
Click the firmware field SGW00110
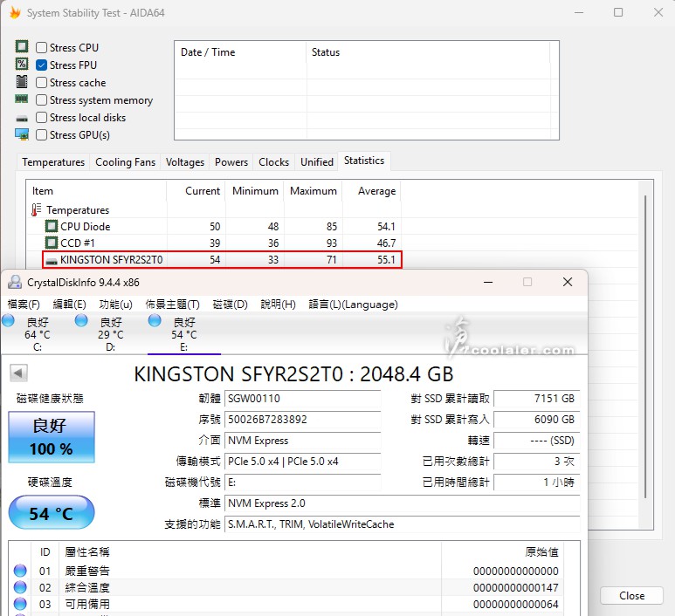click(303, 399)
